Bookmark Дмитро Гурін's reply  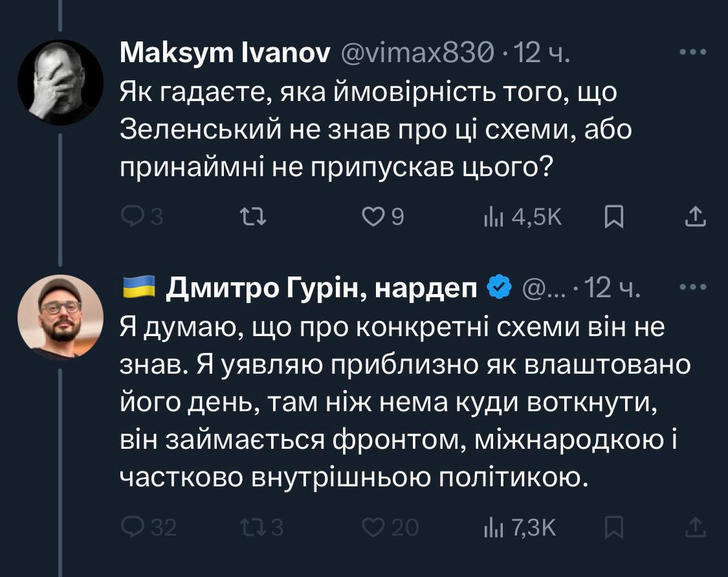pyautogui.click(x=613, y=527)
